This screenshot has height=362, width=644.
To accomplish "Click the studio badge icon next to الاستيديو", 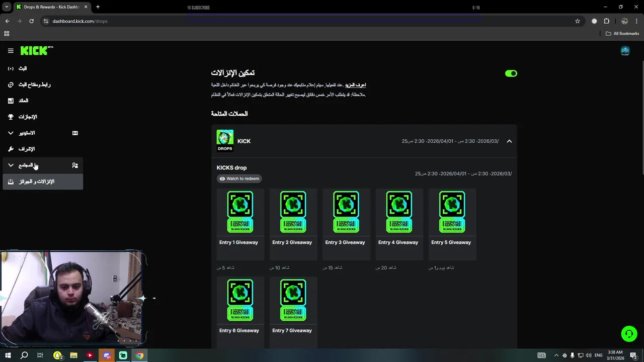I will click(75, 133).
